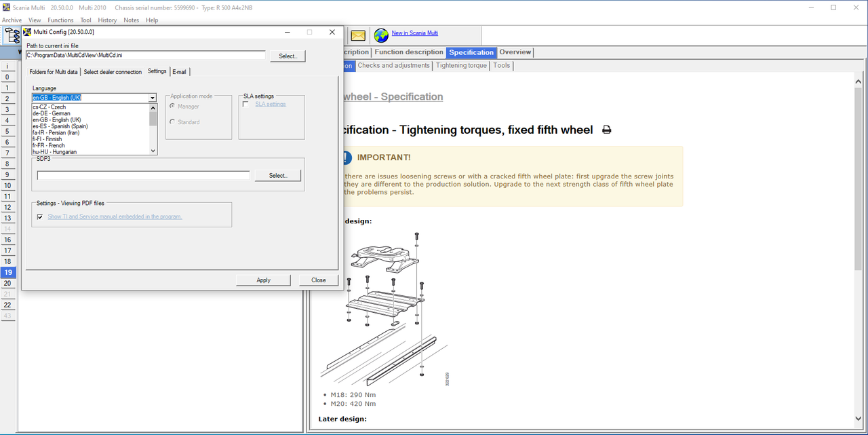Open the Function description tab
868x435 pixels.
[x=408, y=52]
